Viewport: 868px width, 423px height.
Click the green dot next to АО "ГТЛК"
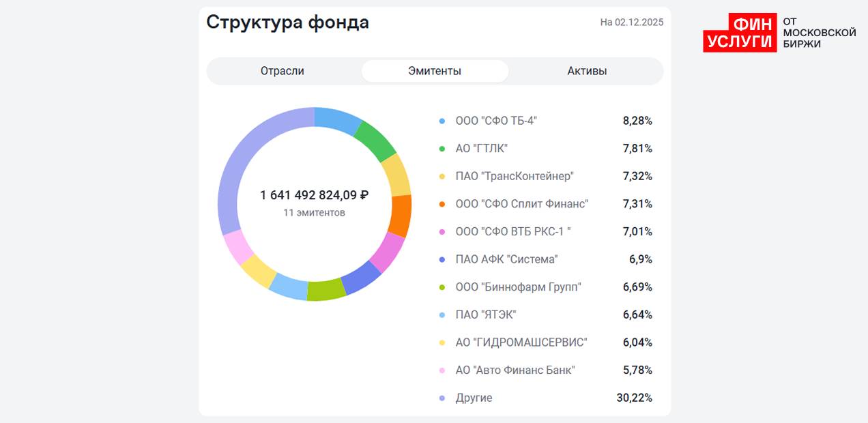tap(442, 149)
